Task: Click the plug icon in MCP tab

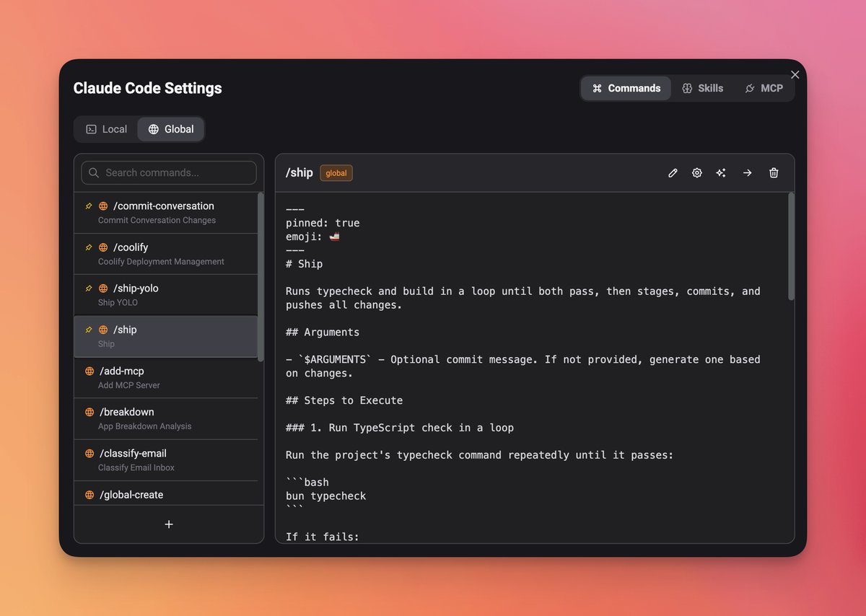Action: point(750,88)
